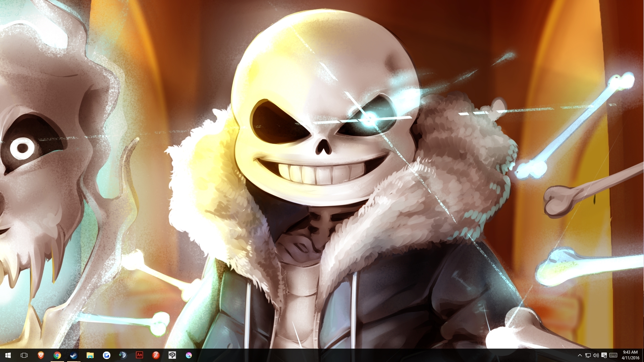Open the touch keyboard from the tray

(x=613, y=355)
